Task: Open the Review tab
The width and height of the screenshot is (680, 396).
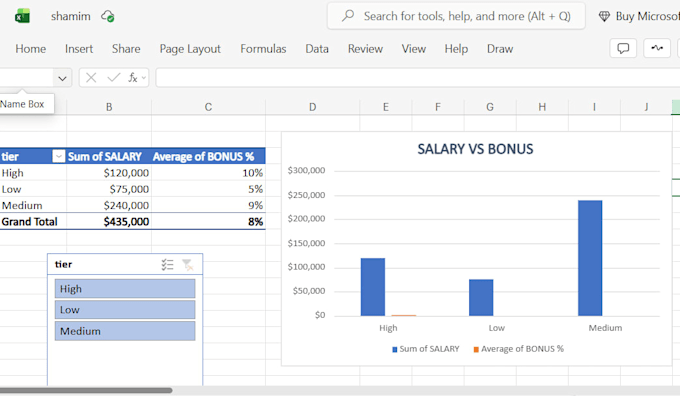Action: (365, 49)
